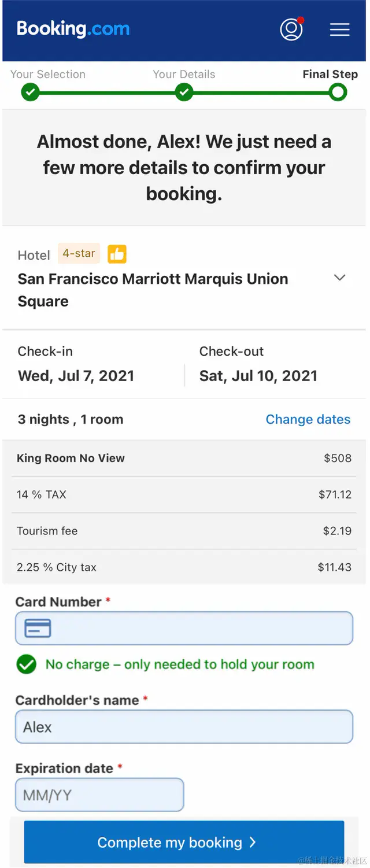This screenshot has height=868, width=370.
Task: Click the Check-out date Sat, Jul 10
Action: point(258,376)
